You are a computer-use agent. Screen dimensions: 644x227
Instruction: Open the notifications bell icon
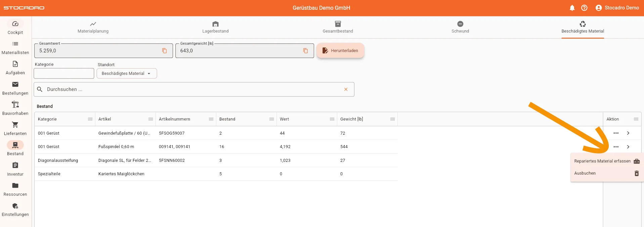[572, 8]
